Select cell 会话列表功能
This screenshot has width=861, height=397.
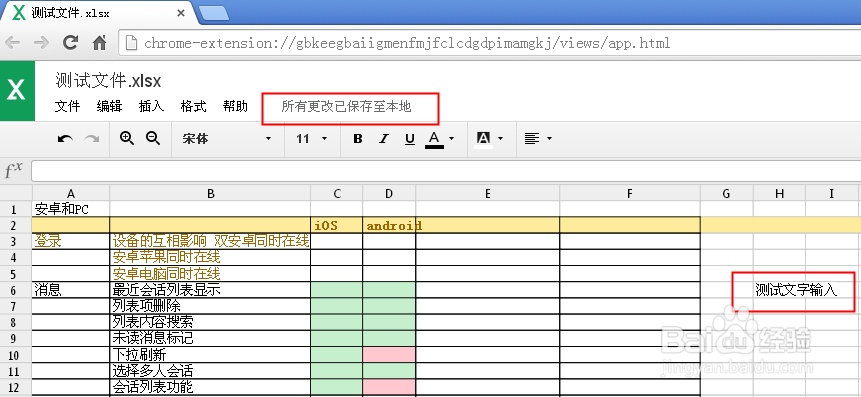(210, 387)
